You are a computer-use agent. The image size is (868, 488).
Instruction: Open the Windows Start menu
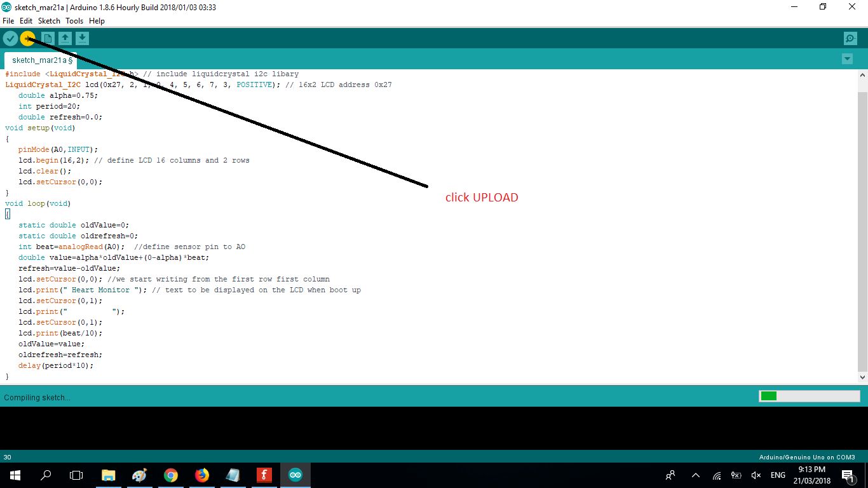point(15,475)
